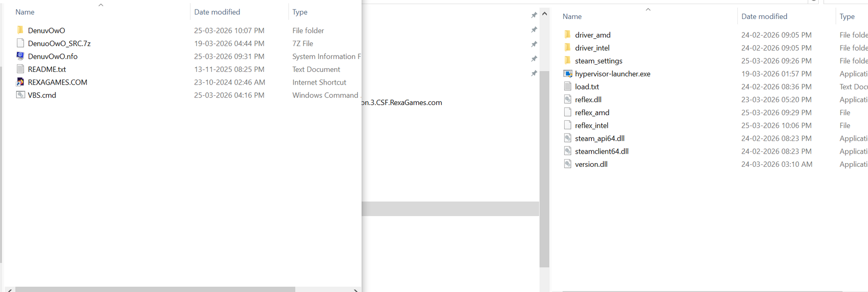Select the VBS.cmd file name
Viewport: 868px width, 292px height.
point(42,95)
